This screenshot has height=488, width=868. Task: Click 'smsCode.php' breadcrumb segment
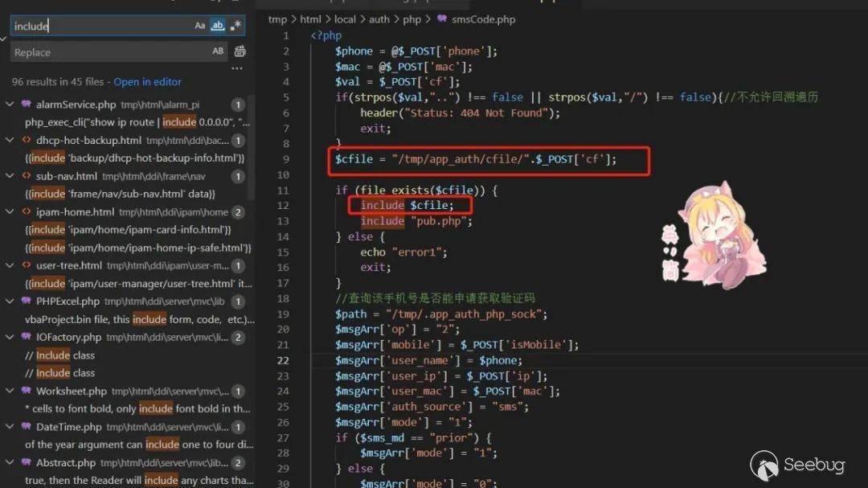483,19
